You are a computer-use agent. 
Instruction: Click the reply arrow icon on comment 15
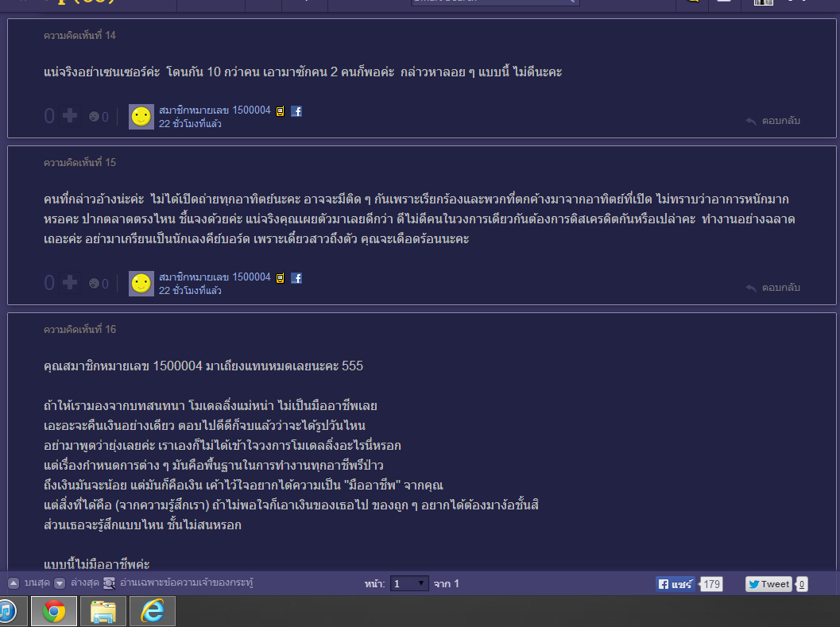(x=751, y=288)
